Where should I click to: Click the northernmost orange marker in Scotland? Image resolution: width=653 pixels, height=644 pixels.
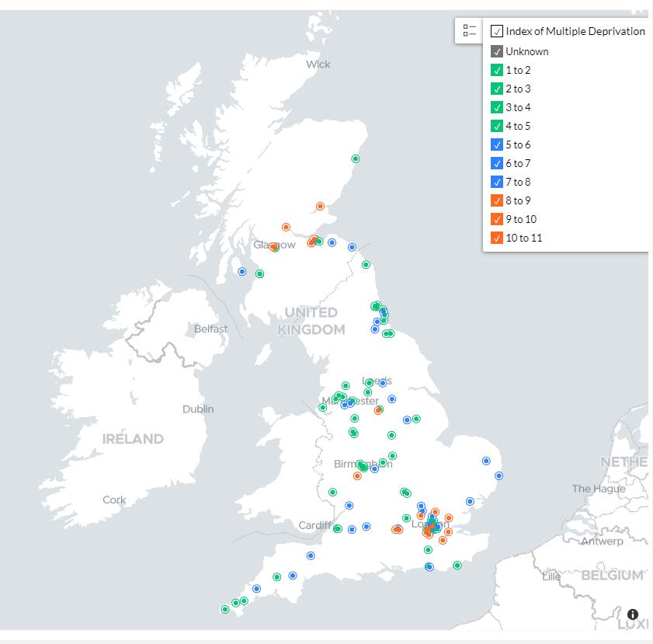320,206
